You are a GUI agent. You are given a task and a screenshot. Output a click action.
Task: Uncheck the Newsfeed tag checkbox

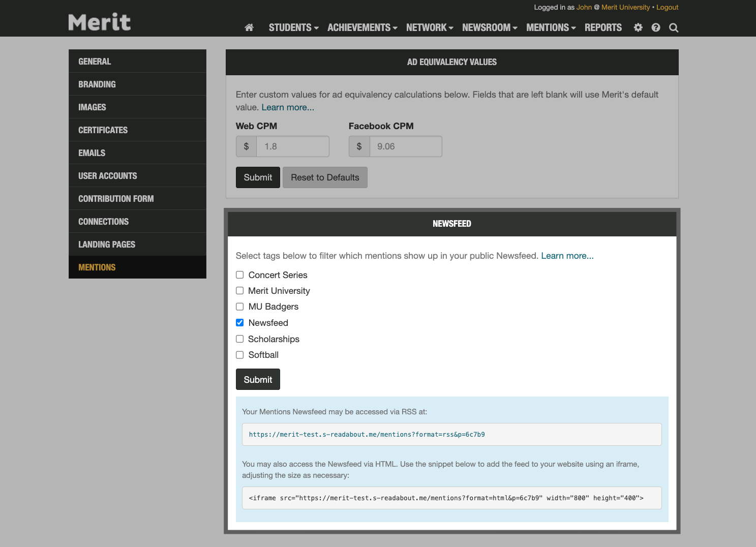[240, 323]
